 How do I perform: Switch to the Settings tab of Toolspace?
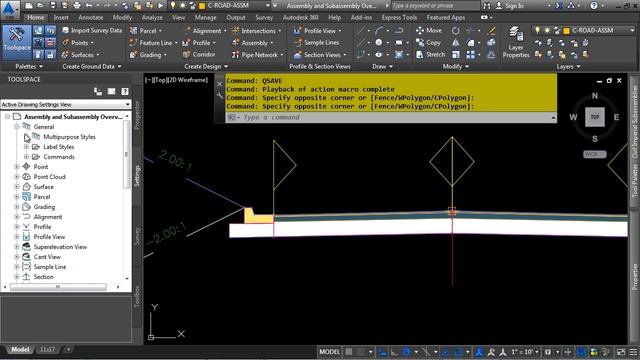[x=137, y=176]
